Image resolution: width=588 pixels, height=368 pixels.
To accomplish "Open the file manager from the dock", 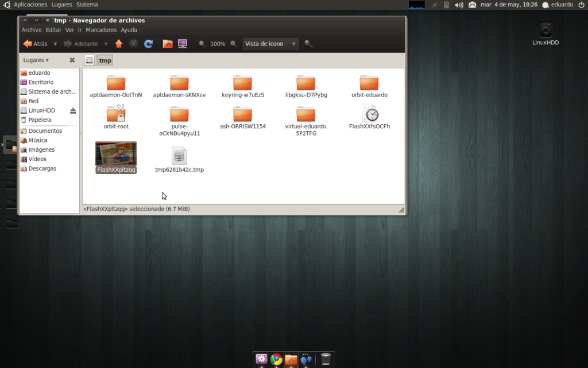I will click(x=291, y=359).
